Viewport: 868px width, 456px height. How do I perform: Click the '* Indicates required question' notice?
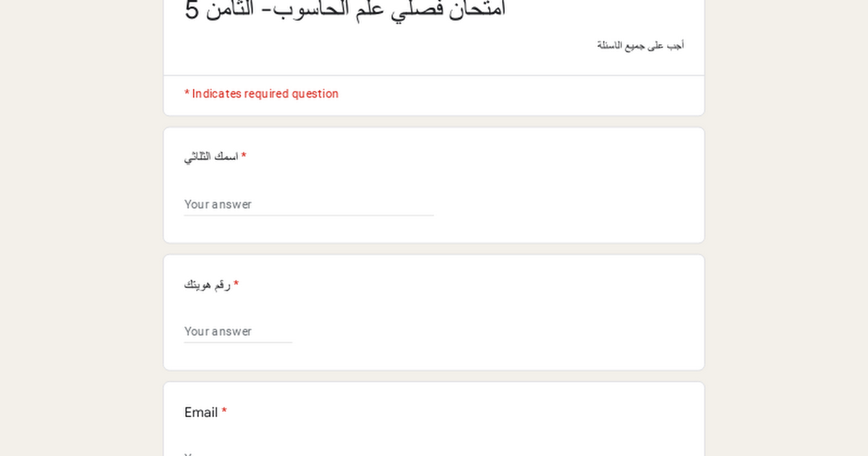click(x=261, y=93)
